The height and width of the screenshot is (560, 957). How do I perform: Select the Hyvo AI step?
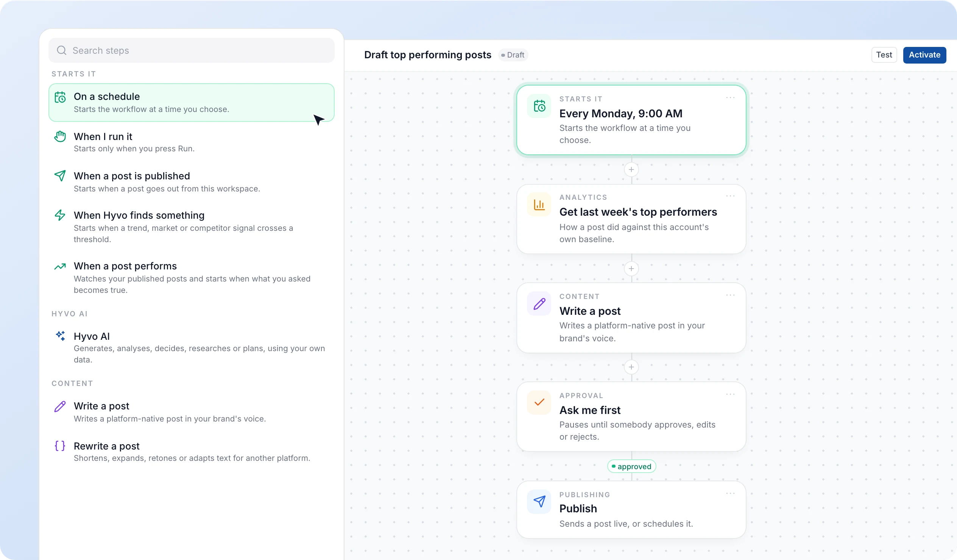192,347
